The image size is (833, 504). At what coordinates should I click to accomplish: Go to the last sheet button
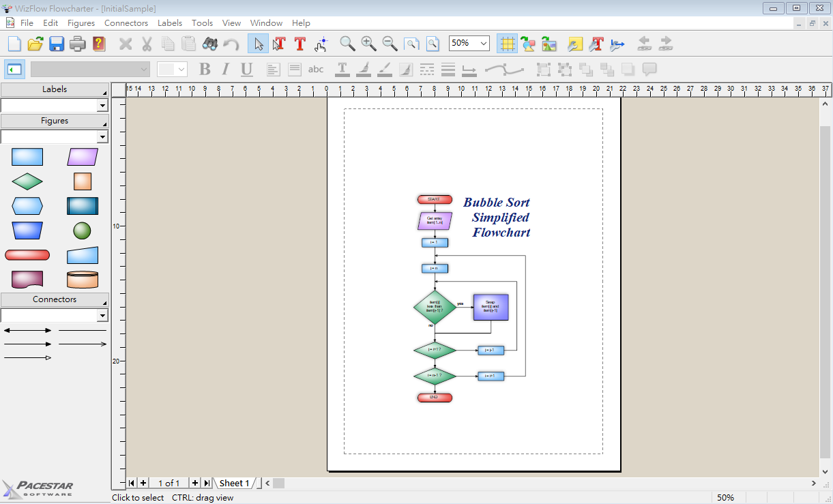click(x=207, y=483)
